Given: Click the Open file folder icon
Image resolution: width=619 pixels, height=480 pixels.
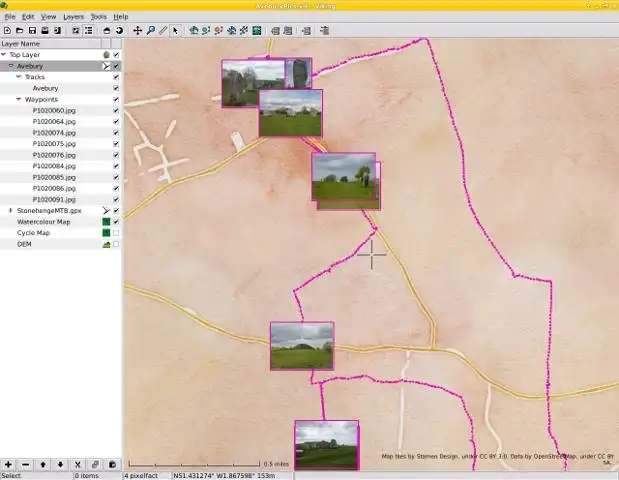Looking at the screenshot, I should pos(19,30).
